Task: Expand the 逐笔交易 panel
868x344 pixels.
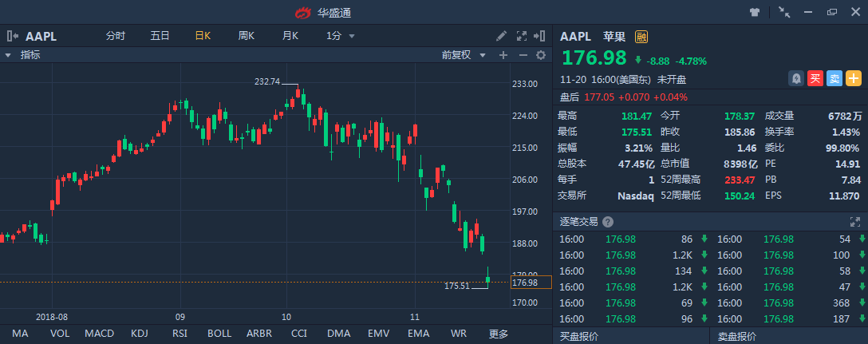Action: click(x=854, y=222)
